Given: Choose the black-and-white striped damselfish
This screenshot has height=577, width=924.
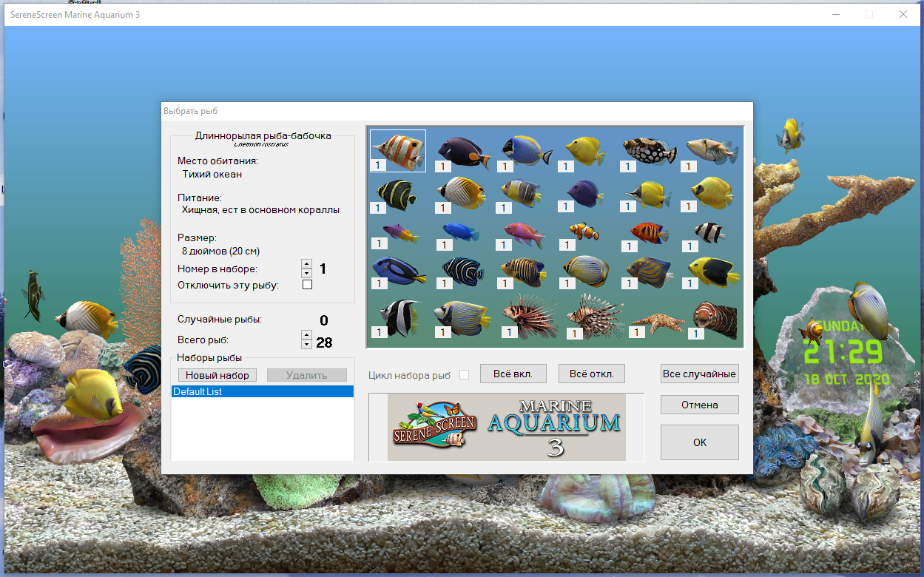Looking at the screenshot, I should [712, 232].
